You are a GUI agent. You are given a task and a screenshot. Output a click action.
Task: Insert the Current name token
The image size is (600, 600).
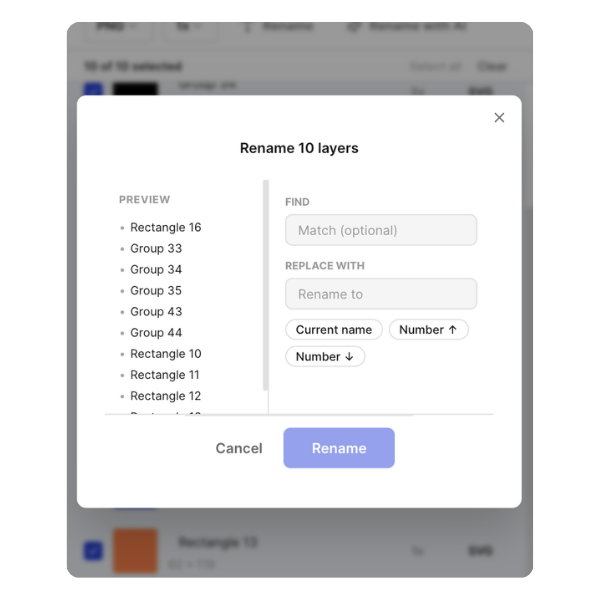[x=334, y=330]
